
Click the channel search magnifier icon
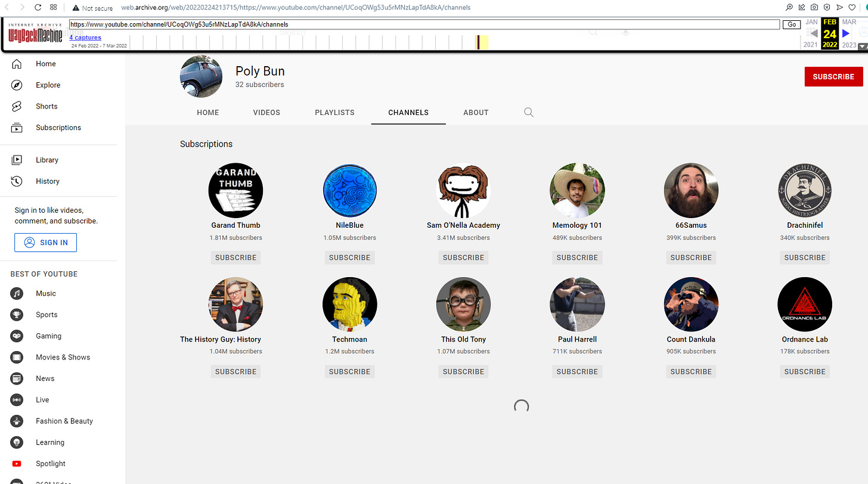tap(529, 112)
